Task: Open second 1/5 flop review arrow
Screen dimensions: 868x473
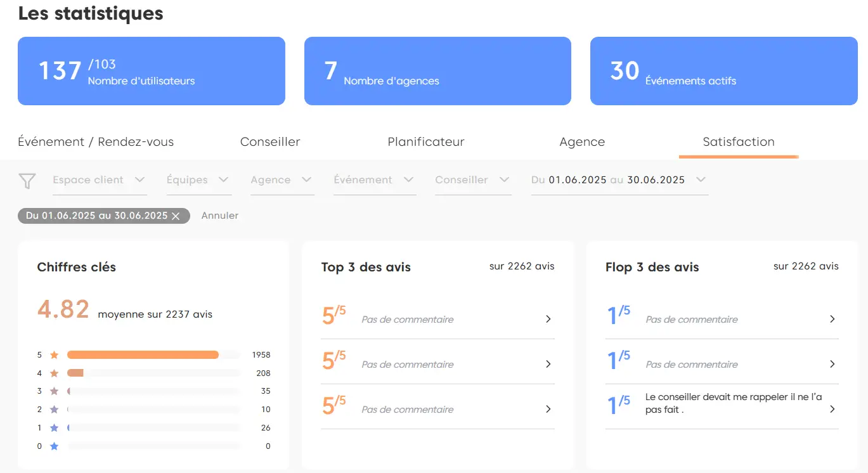Action: tap(832, 364)
